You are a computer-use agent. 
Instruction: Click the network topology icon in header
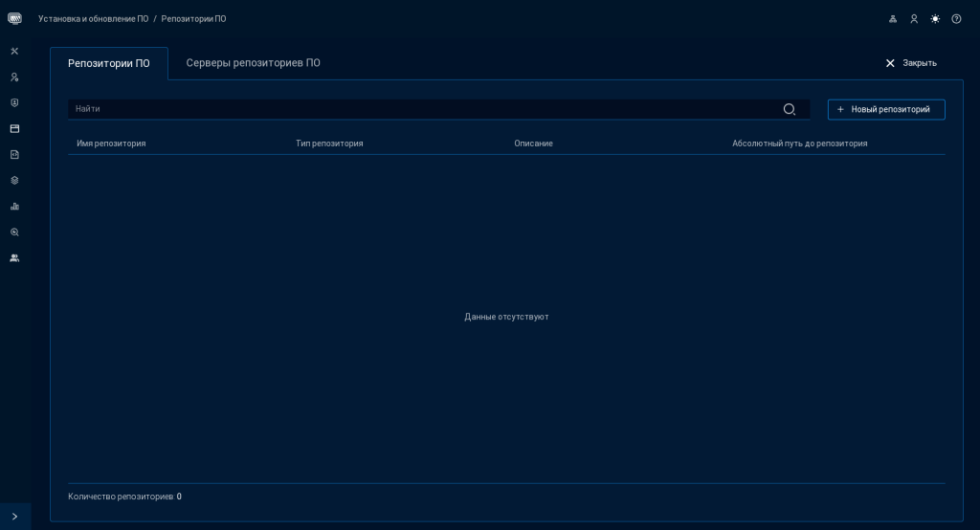point(893,19)
